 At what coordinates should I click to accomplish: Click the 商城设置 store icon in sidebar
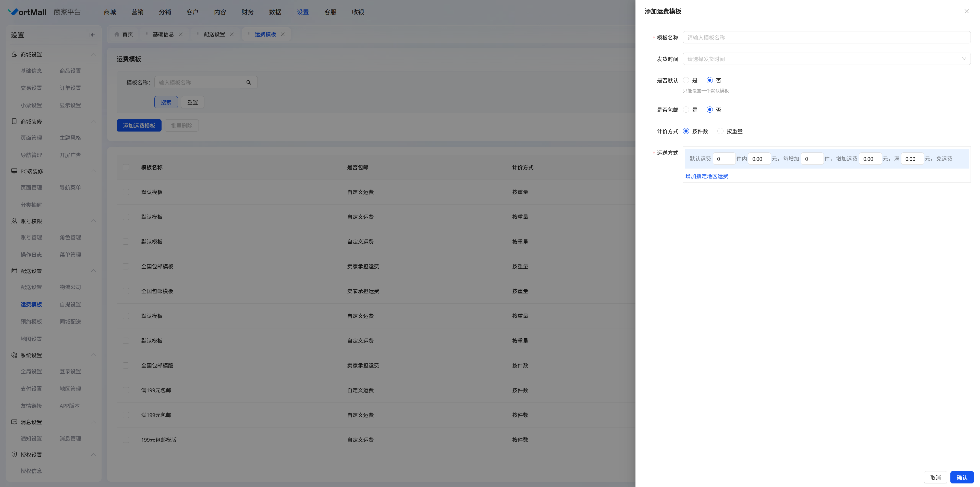point(14,54)
